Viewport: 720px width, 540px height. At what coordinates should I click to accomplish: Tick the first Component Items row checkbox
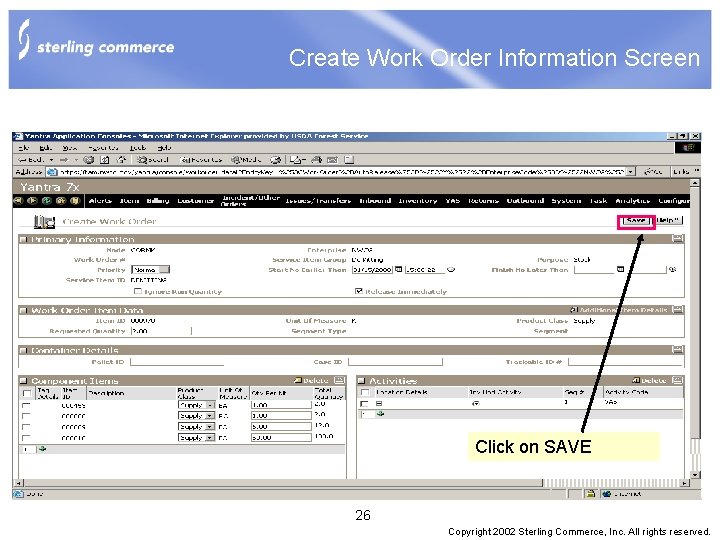pyautogui.click(x=26, y=405)
